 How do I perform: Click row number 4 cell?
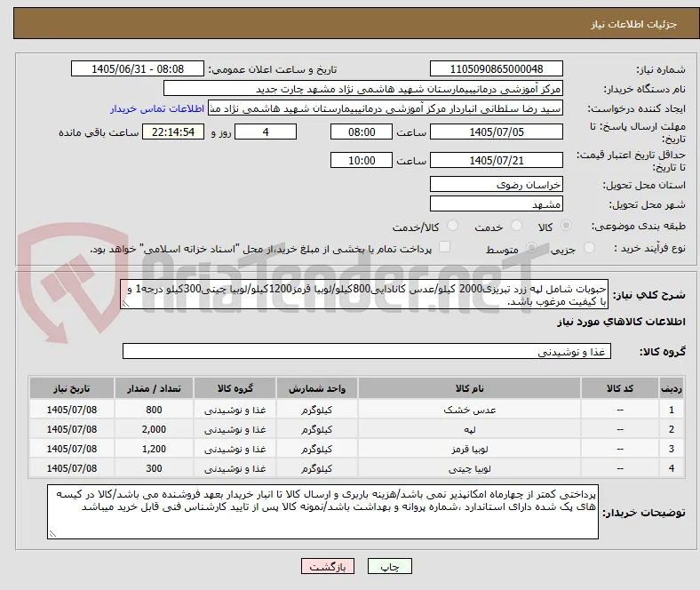(672, 468)
